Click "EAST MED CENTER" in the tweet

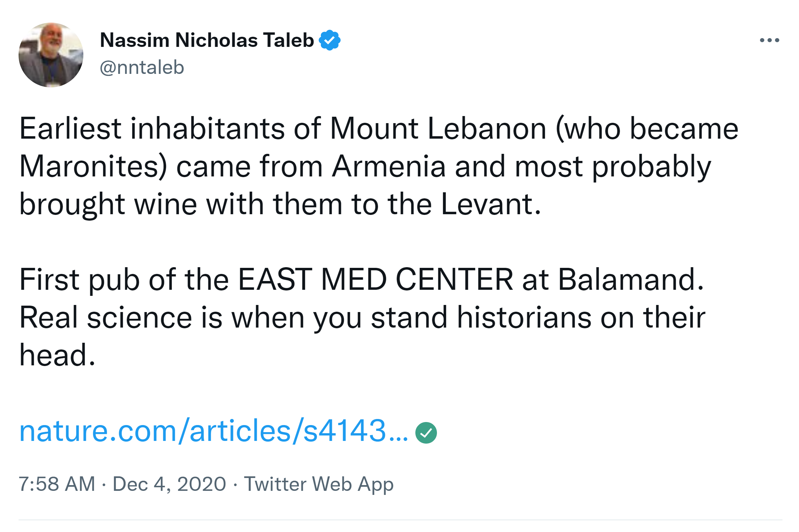click(x=375, y=280)
